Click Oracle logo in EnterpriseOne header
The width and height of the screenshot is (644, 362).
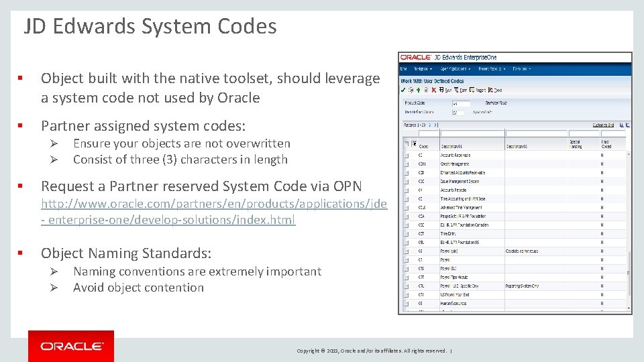coord(416,58)
